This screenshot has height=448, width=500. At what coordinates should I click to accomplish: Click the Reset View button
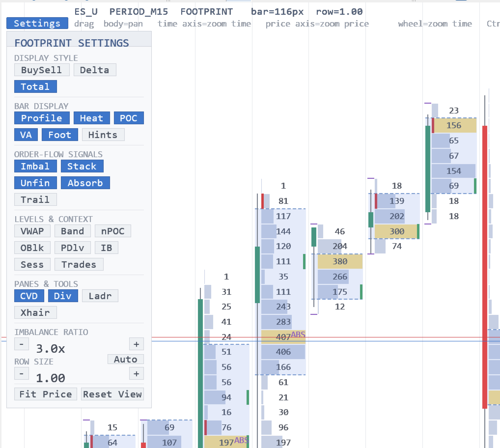coord(112,394)
